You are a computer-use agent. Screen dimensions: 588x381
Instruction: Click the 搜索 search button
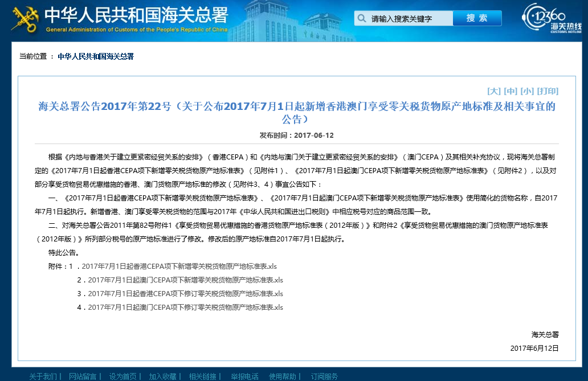(477, 18)
